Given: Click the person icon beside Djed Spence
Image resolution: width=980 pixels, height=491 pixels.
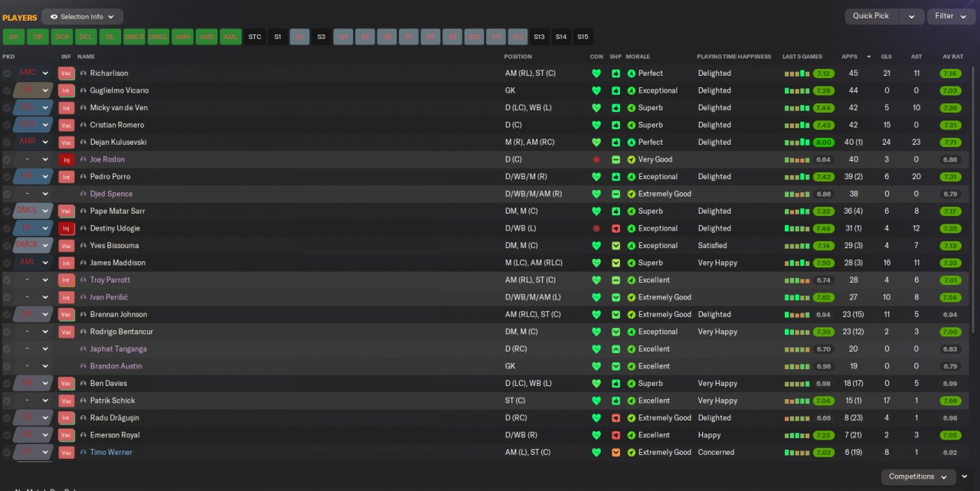Looking at the screenshot, I should 83,194.
